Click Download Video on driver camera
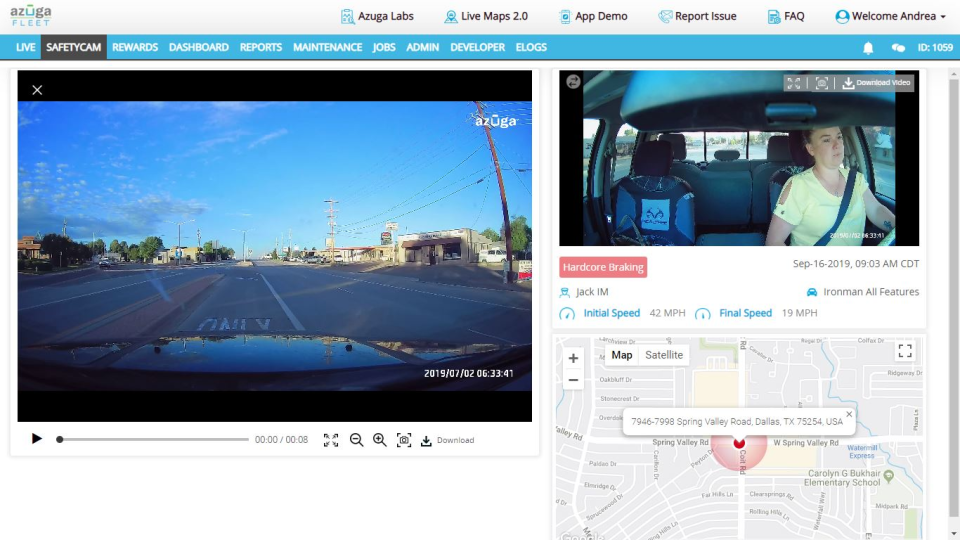The image size is (960, 540). click(x=876, y=83)
